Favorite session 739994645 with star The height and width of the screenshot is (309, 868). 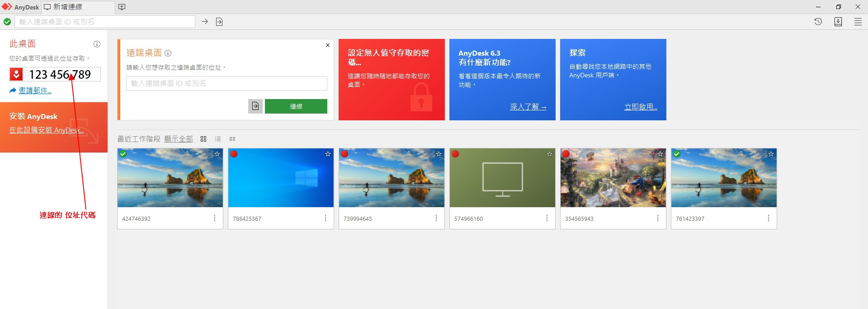coord(439,154)
